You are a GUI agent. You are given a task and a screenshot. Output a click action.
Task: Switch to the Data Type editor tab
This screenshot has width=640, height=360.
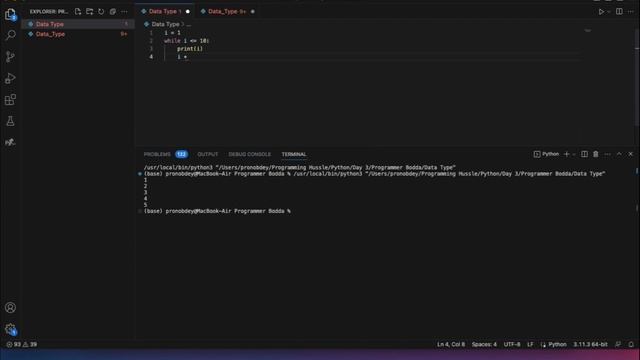(x=163, y=11)
